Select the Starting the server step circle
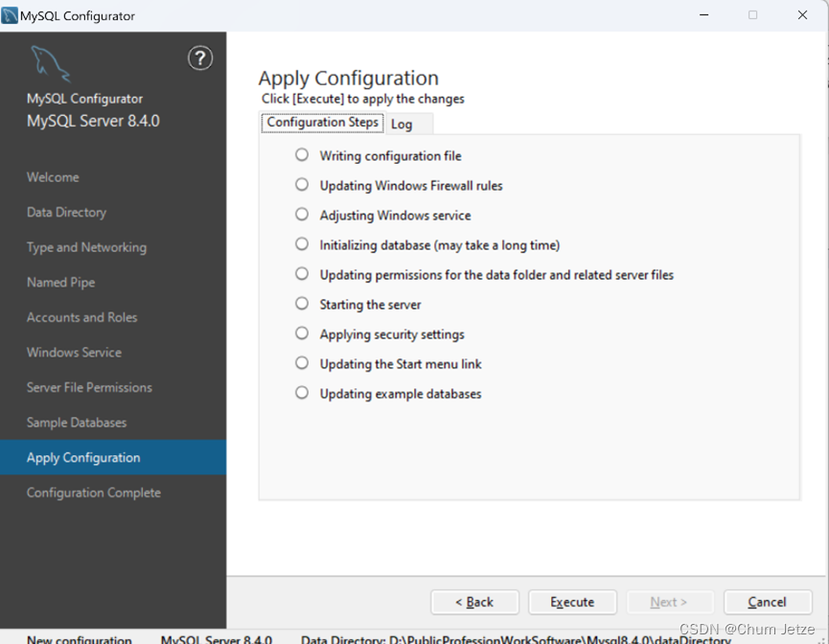This screenshot has width=829, height=644. pos(301,305)
